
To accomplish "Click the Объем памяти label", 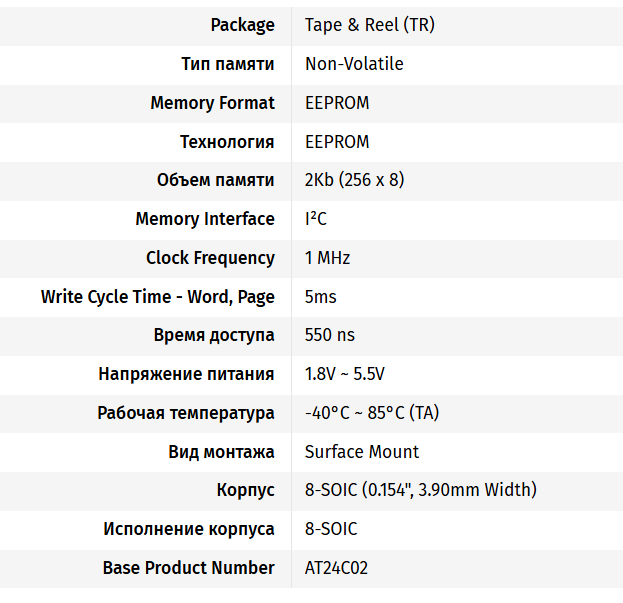I will 215,180.
